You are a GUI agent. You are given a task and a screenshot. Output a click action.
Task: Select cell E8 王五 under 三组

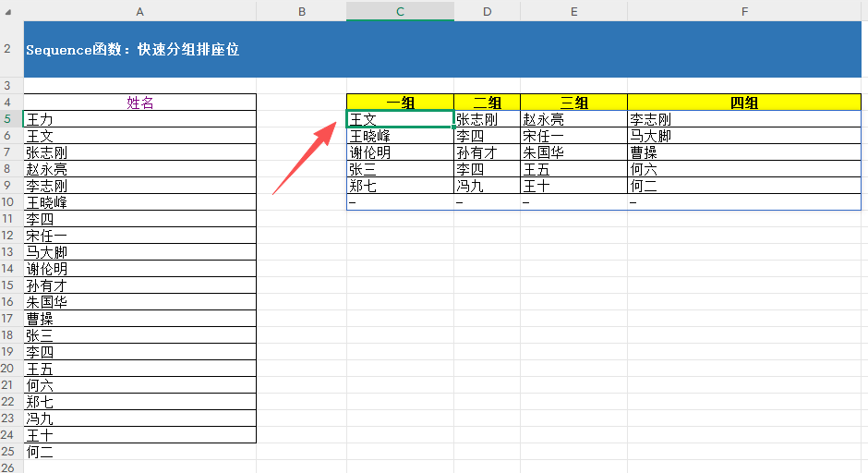point(574,169)
